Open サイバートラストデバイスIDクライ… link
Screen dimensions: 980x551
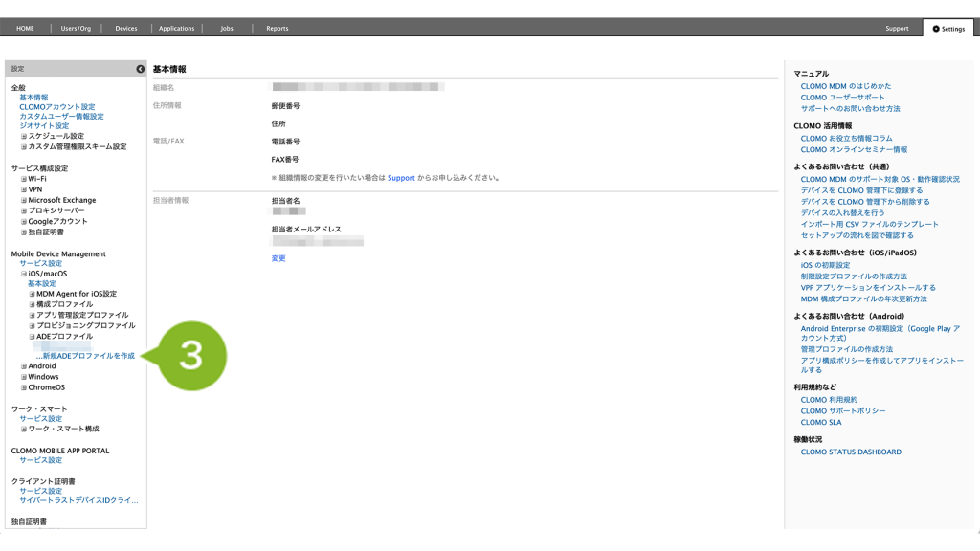pos(78,500)
